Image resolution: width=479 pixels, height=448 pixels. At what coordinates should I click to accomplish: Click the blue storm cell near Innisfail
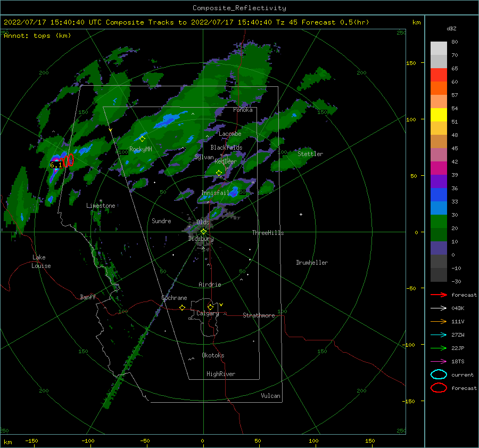(234, 192)
